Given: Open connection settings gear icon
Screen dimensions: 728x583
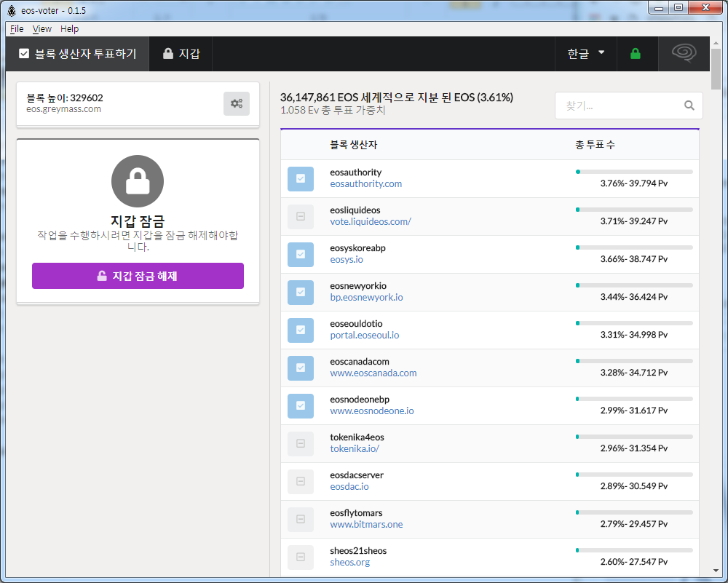Looking at the screenshot, I should tap(237, 103).
